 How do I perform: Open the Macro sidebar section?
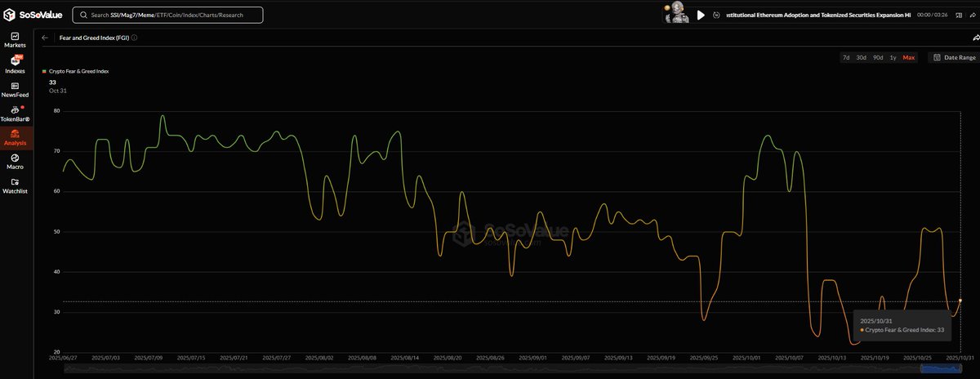click(x=16, y=162)
